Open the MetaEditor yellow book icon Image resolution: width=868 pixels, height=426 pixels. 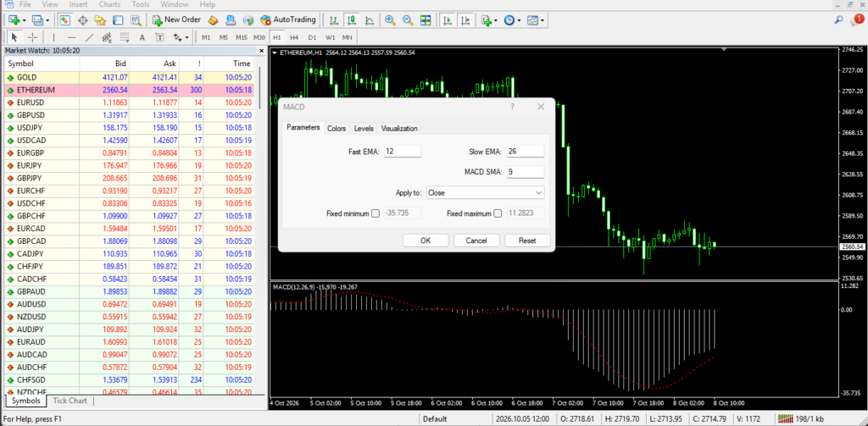tap(213, 20)
